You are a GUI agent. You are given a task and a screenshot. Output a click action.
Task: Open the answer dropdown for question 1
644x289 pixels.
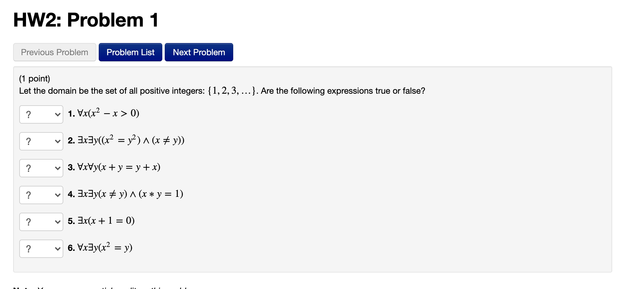tap(41, 114)
